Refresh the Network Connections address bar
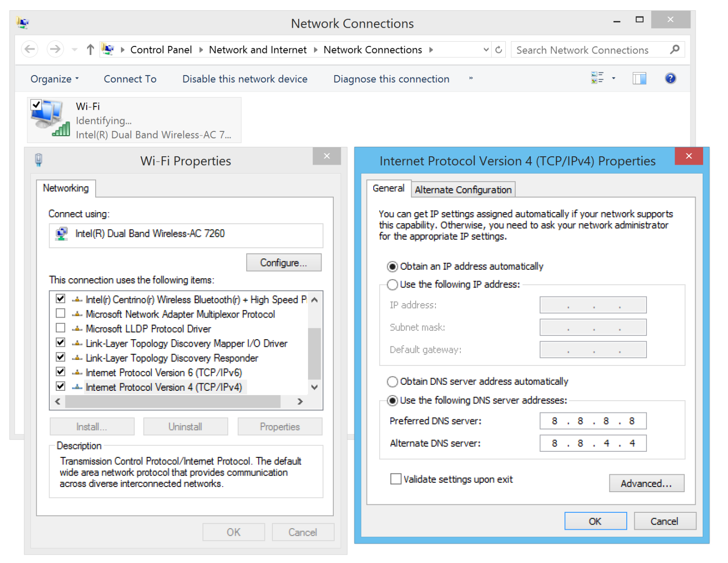 pos(499,50)
